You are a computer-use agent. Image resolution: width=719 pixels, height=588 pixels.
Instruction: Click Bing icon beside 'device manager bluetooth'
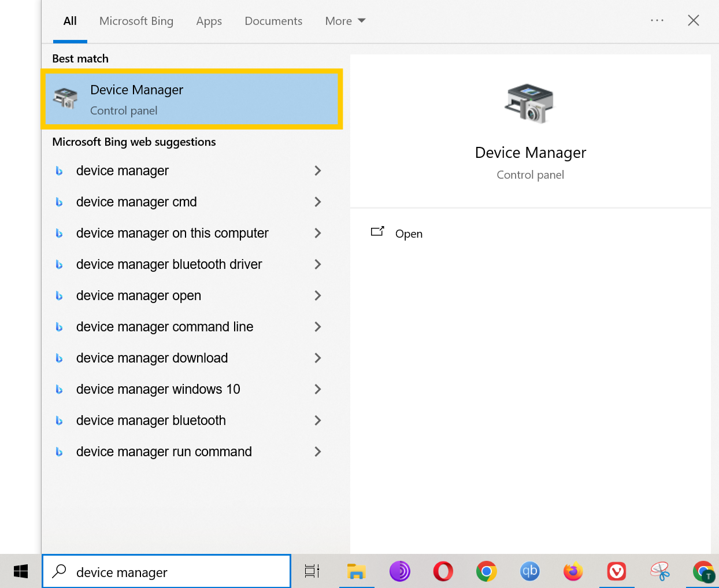(x=59, y=421)
